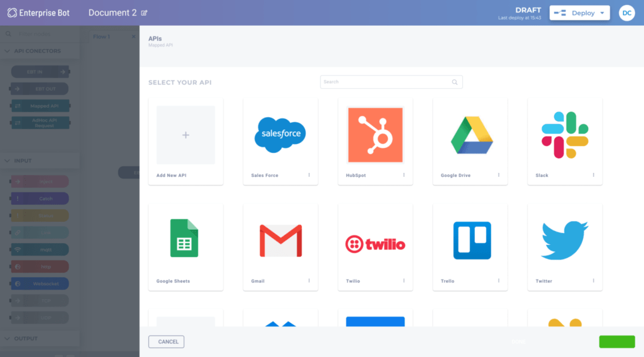Click the Enterprise Bot logo
The image size is (644, 357).
pyautogui.click(x=39, y=13)
